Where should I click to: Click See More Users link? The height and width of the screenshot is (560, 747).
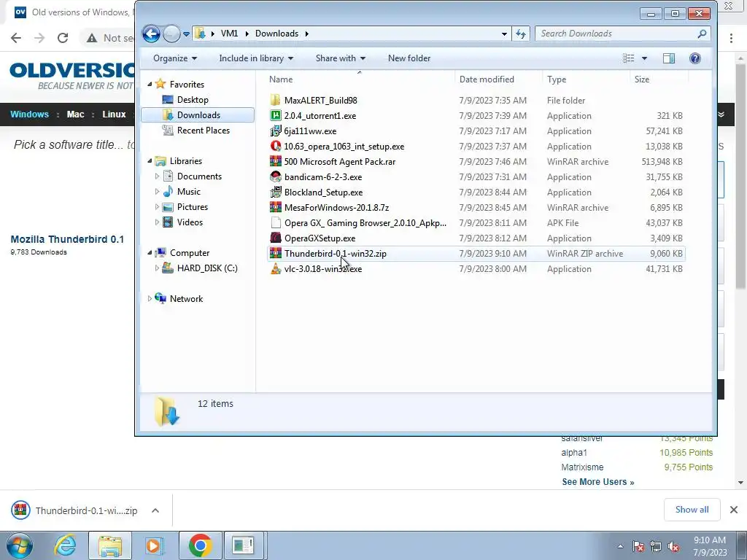pos(598,482)
